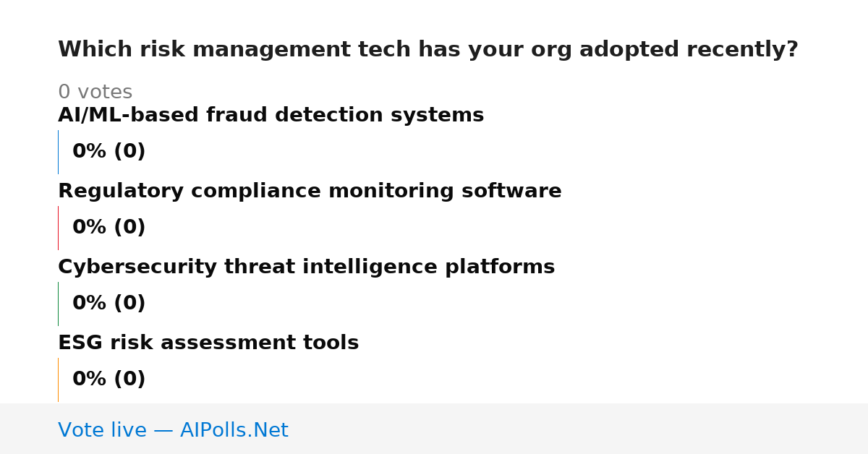Click the poll question heading
Viewport: 868px width, 454px height.
(427, 50)
